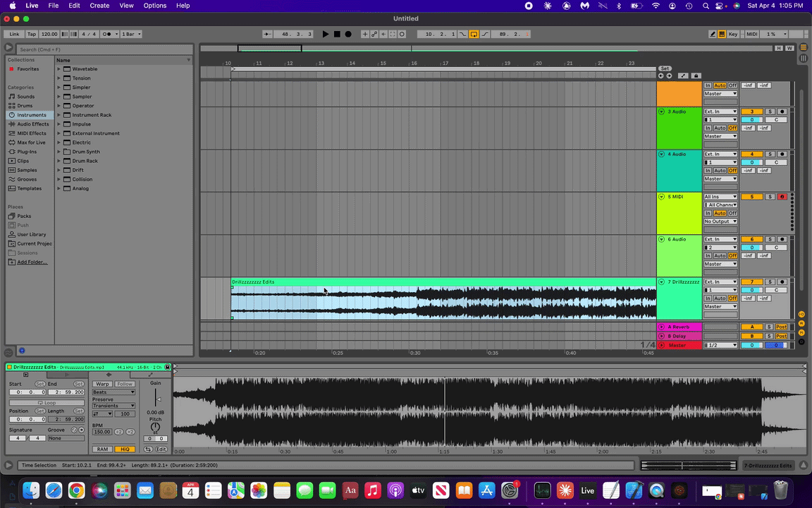Enable Draw Mode with the pencil icon
This screenshot has height=508, width=812.
click(713, 34)
